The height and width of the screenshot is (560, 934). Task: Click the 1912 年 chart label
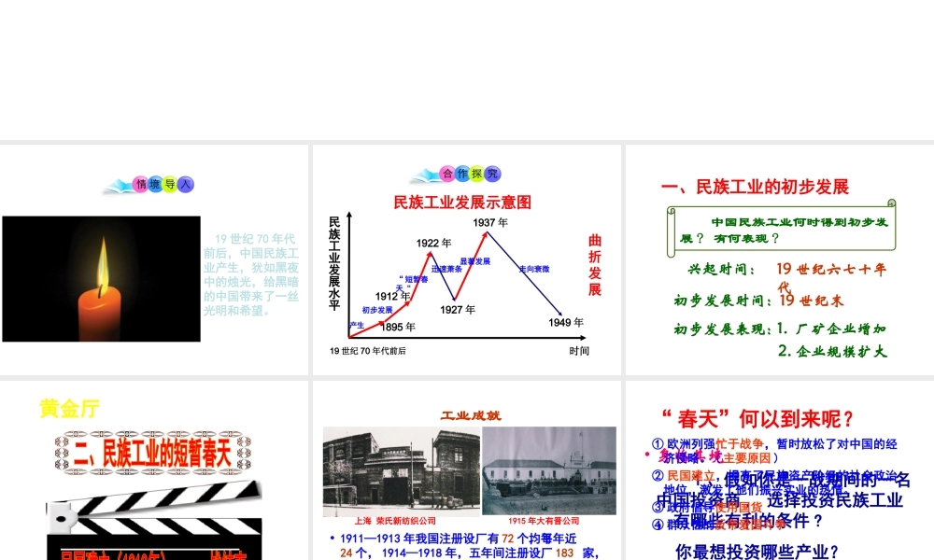[x=392, y=296]
